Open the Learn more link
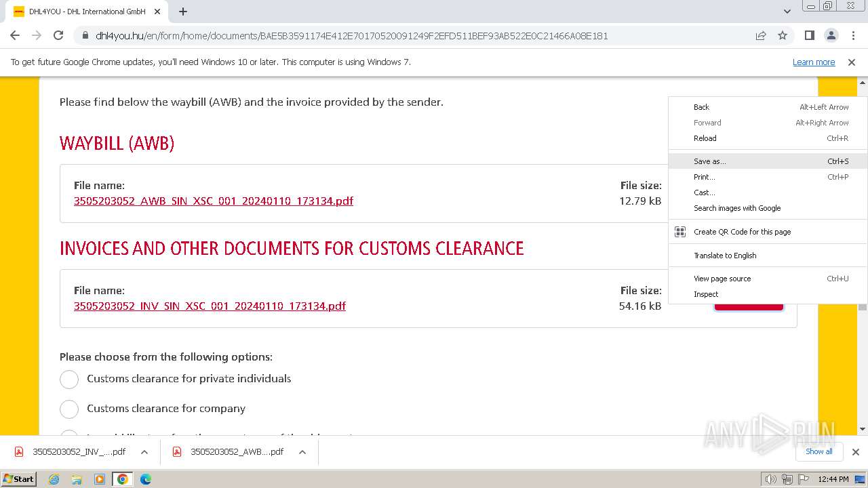868x488 pixels. click(x=814, y=62)
